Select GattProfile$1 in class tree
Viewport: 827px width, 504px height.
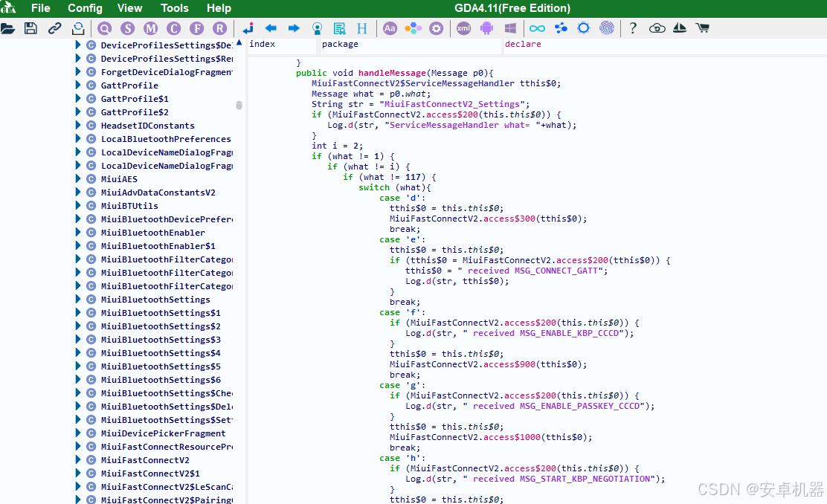coord(135,99)
